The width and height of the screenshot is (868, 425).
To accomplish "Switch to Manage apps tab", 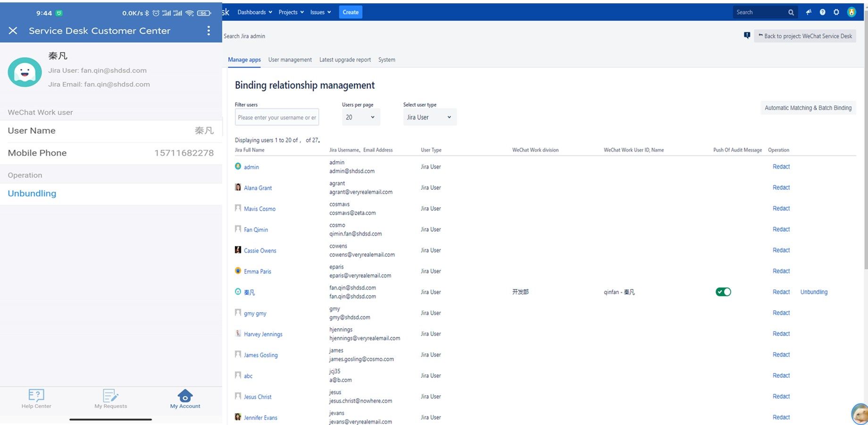I will 244,59.
